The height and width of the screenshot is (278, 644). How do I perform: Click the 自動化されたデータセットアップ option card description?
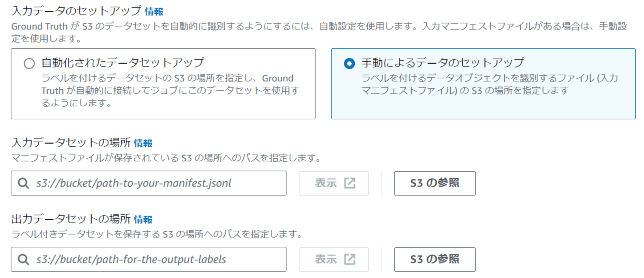coord(170,91)
